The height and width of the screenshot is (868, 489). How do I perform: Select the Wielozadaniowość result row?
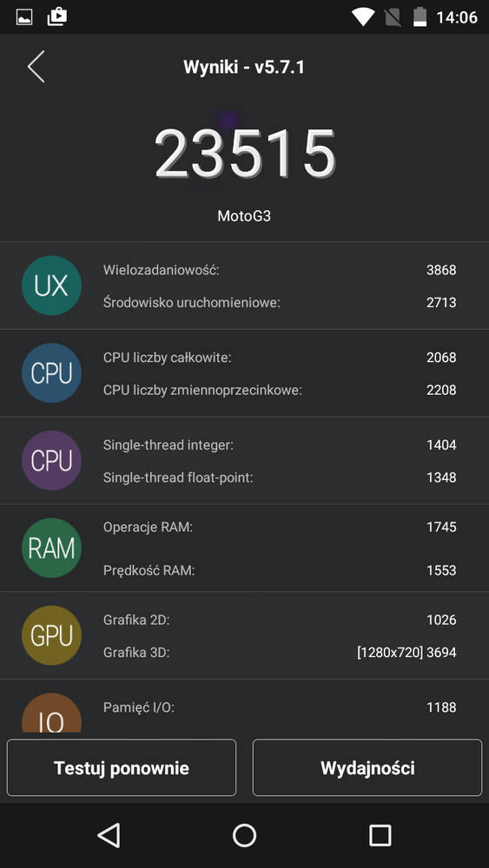click(x=280, y=270)
